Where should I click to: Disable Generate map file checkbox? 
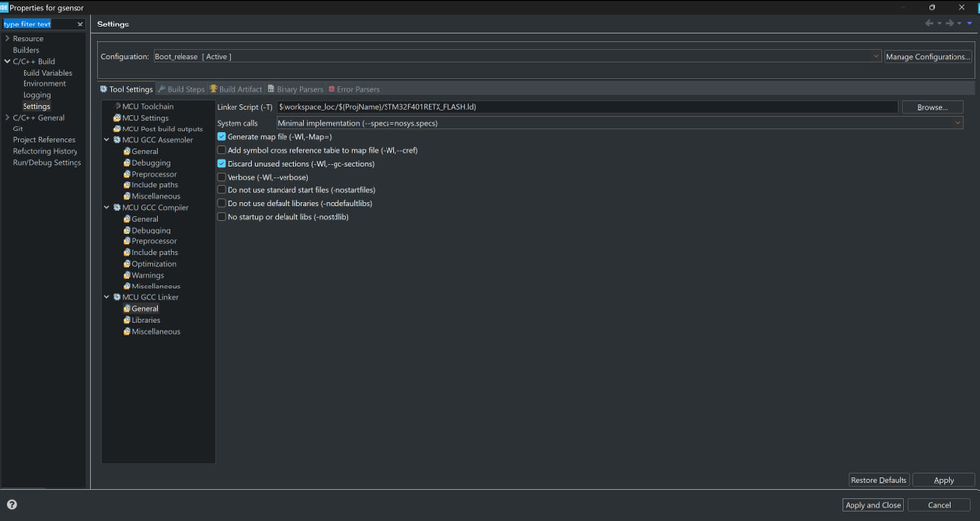pyautogui.click(x=222, y=137)
